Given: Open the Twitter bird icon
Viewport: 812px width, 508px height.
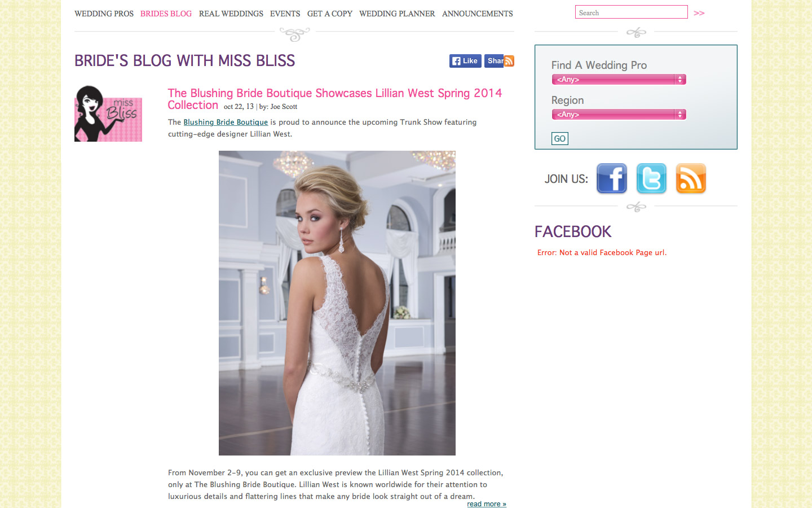Looking at the screenshot, I should tap(651, 178).
